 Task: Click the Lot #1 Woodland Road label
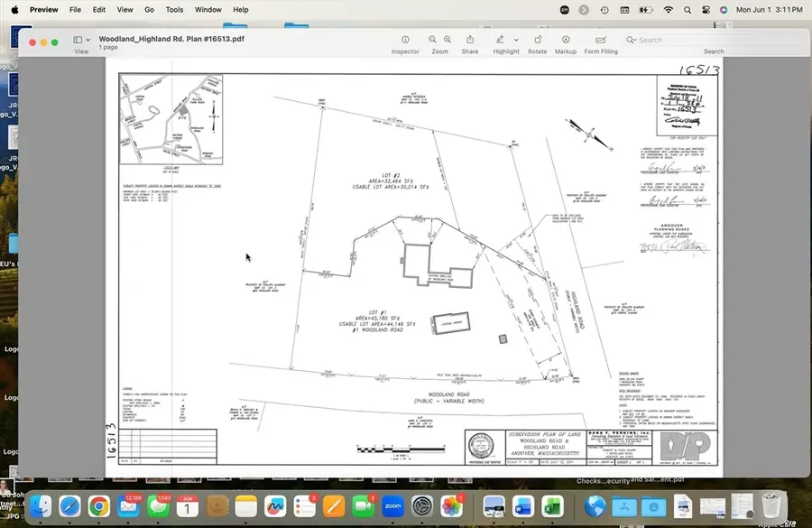377,321
